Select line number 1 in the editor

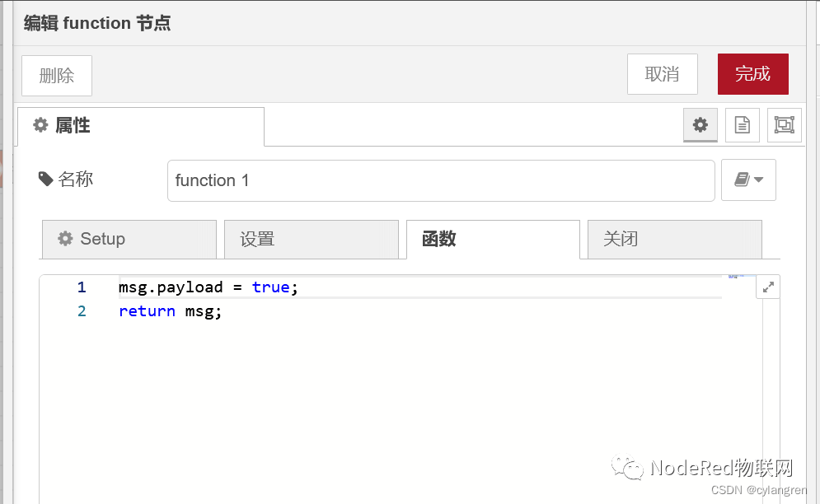click(81, 287)
